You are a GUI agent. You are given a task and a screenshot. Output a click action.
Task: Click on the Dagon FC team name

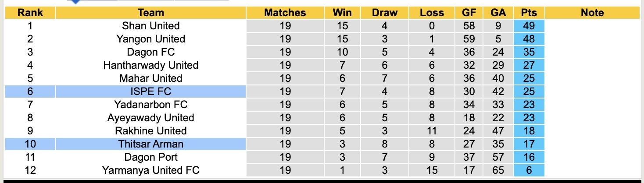(150, 52)
